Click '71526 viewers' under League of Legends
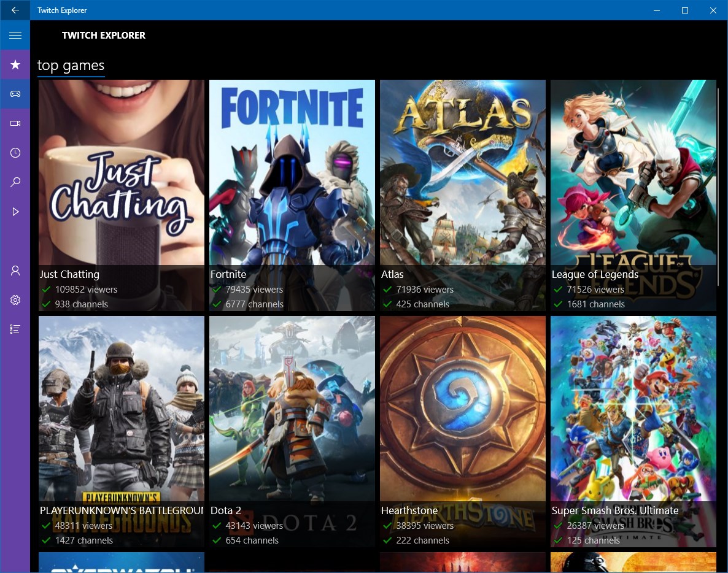The height and width of the screenshot is (573, 728). point(595,290)
